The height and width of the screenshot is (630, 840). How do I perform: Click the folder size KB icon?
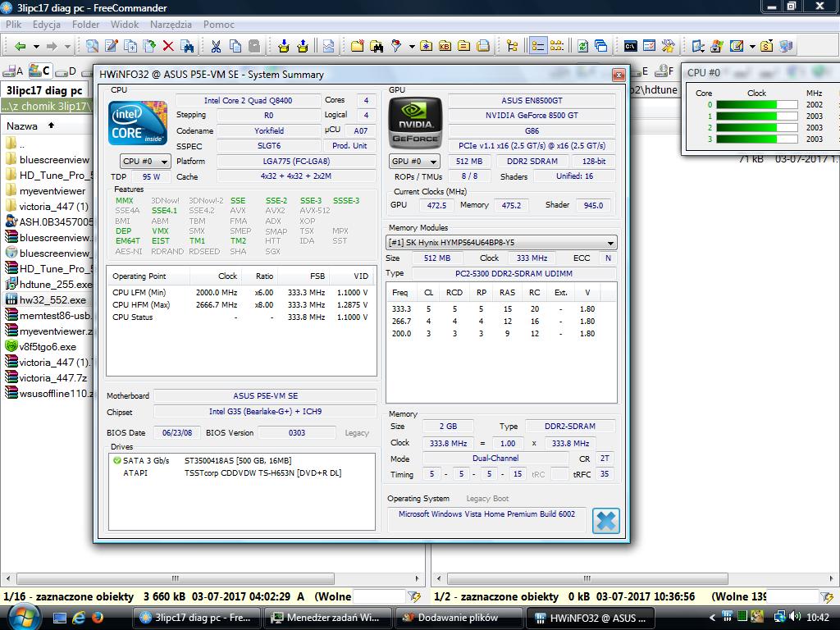point(445,46)
